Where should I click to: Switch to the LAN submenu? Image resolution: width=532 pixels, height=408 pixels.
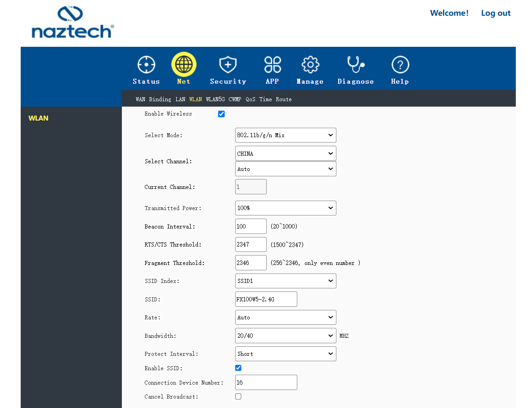click(x=180, y=99)
